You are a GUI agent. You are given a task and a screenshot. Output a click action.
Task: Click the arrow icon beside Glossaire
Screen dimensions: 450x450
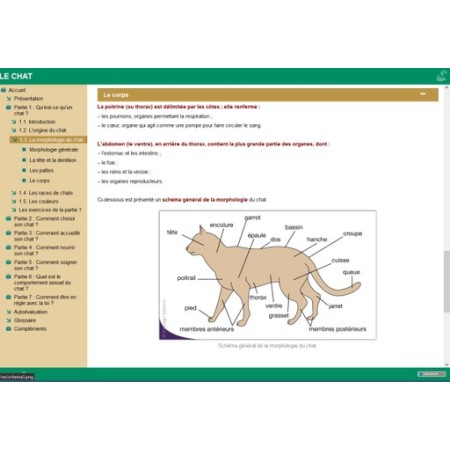click(x=9, y=320)
